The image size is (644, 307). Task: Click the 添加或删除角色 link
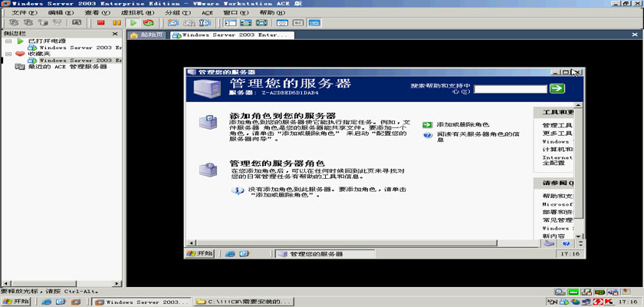(x=462, y=124)
